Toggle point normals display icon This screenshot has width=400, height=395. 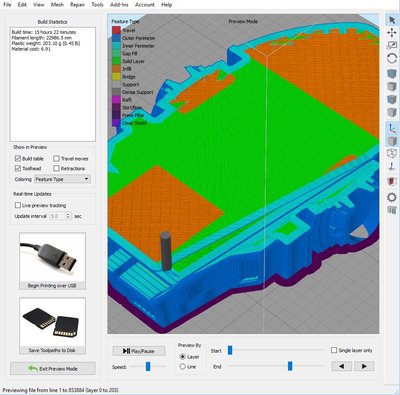pyautogui.click(x=392, y=166)
